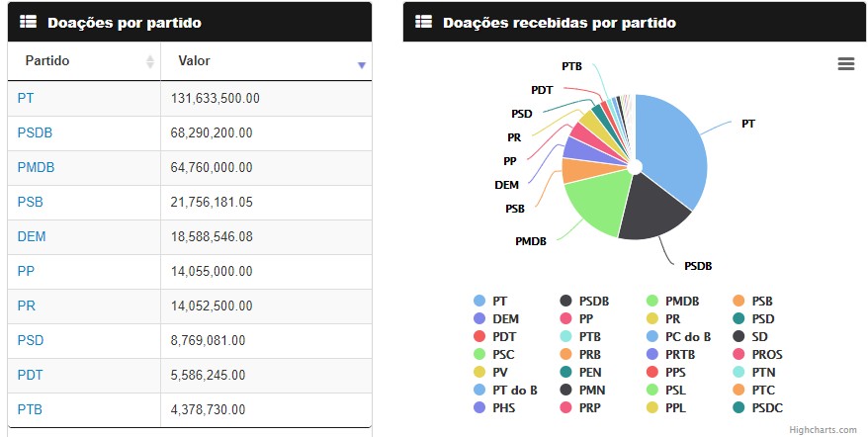Screen dimensions: 868x437
Task: Click the table icon beside Doações por partido
Action: 29,21
